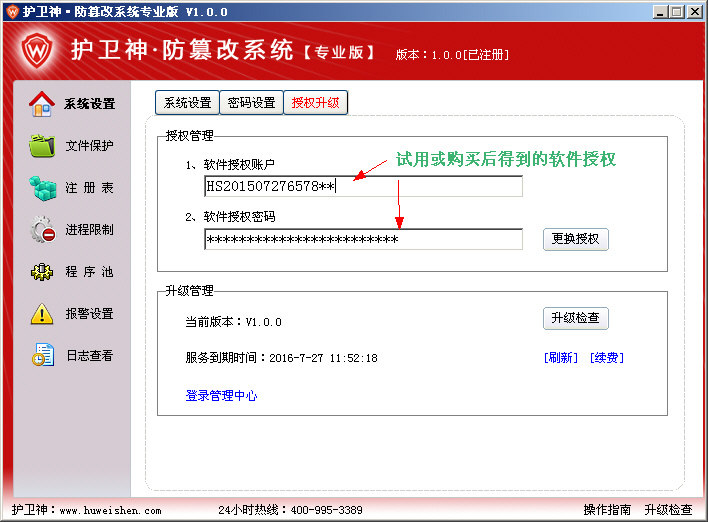Select the 进程限制 gear icon
The image size is (708, 522).
[x=42, y=230]
